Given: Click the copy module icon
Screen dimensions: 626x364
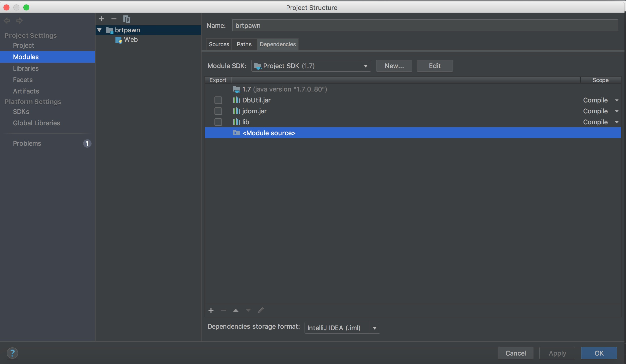Looking at the screenshot, I should click(x=127, y=19).
